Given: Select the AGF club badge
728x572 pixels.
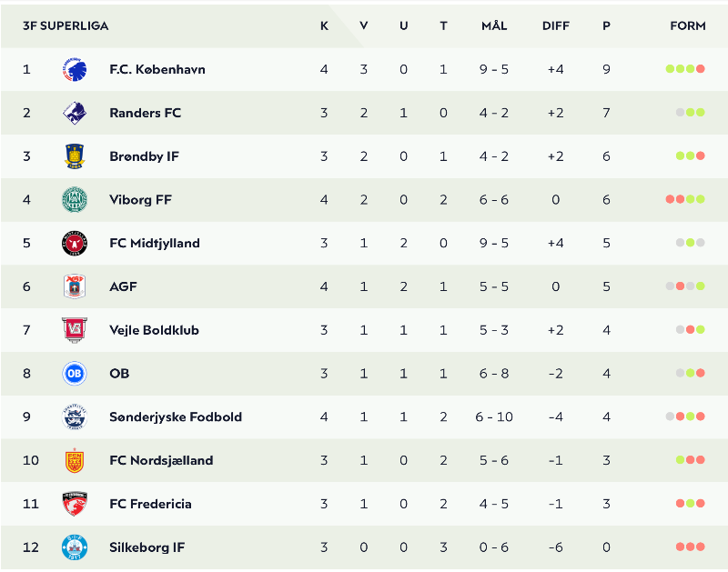Looking at the screenshot, I should [x=75, y=286].
